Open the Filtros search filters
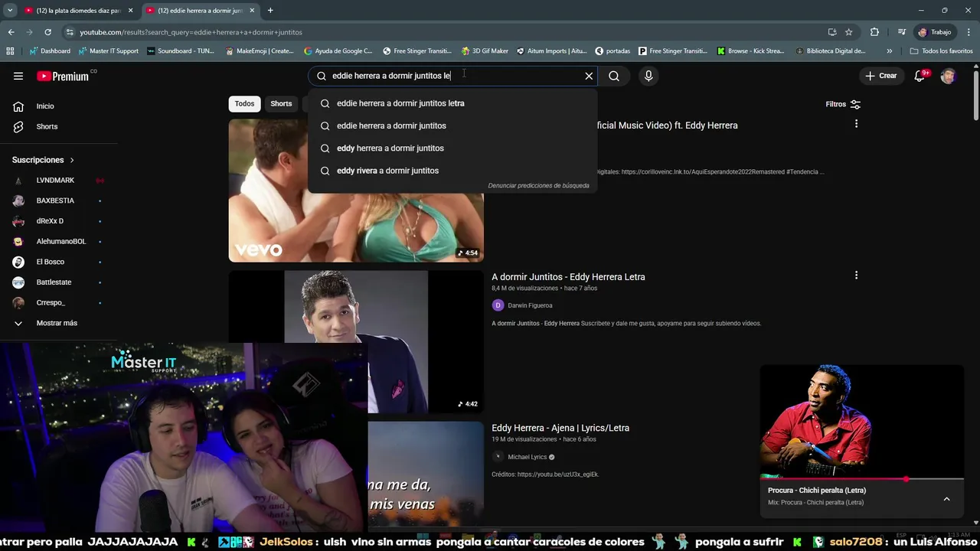 pos(843,104)
